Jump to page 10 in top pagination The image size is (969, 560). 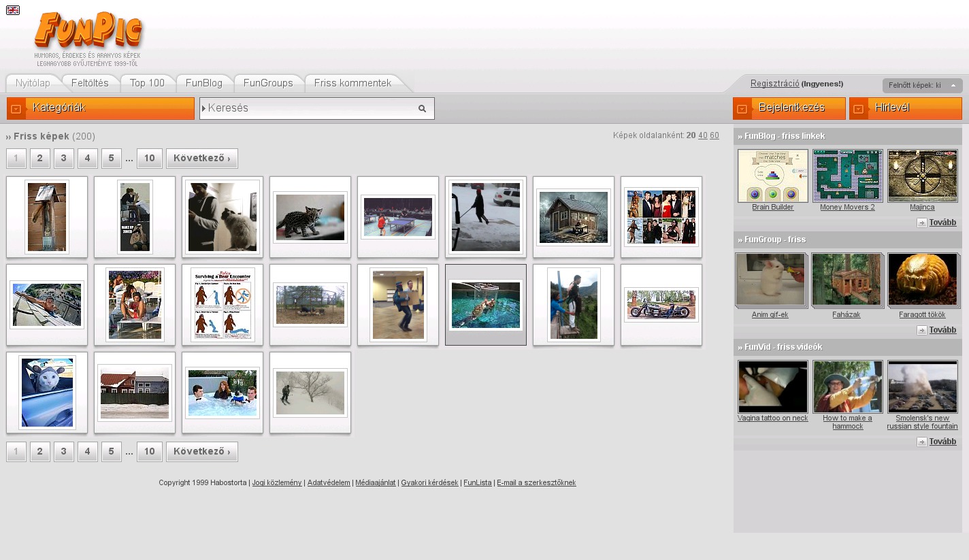(x=149, y=159)
